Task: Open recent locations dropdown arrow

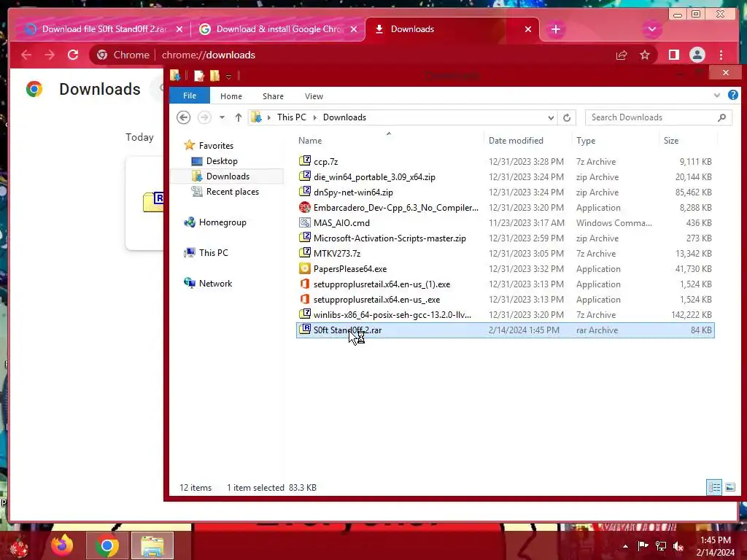Action: click(222, 117)
